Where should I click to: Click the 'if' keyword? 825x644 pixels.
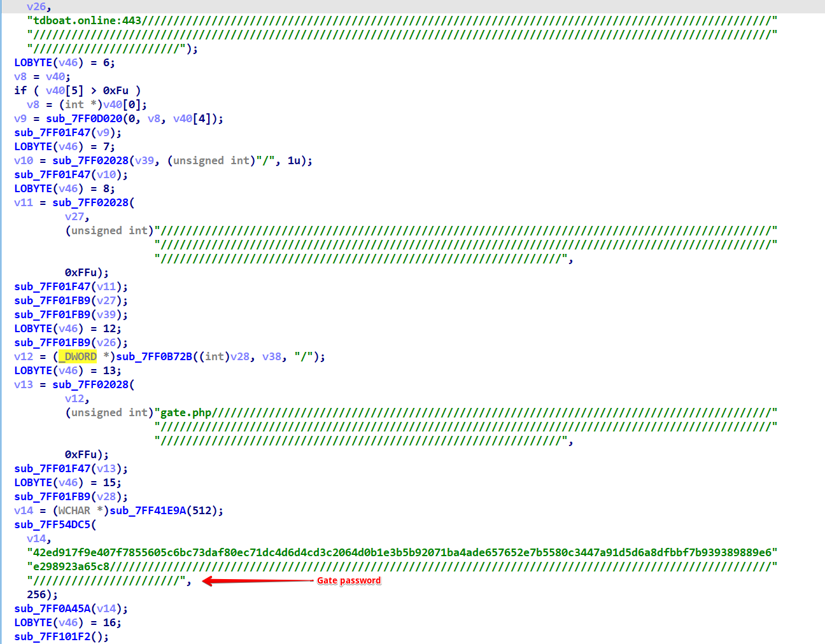(x=20, y=91)
